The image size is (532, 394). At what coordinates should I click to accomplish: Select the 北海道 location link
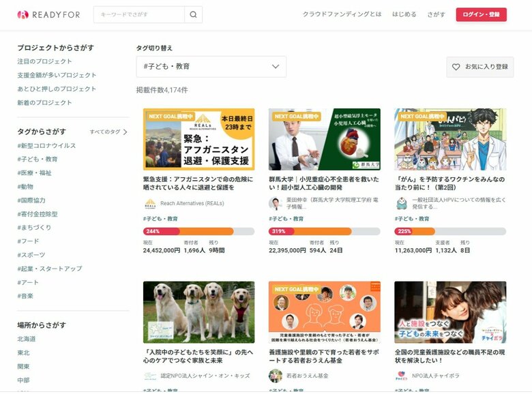click(27, 339)
